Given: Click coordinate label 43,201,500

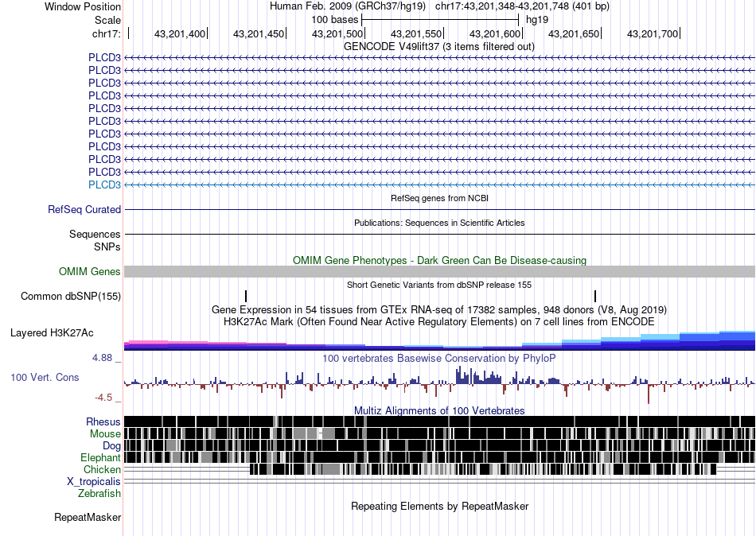Looking at the screenshot, I should point(337,33).
